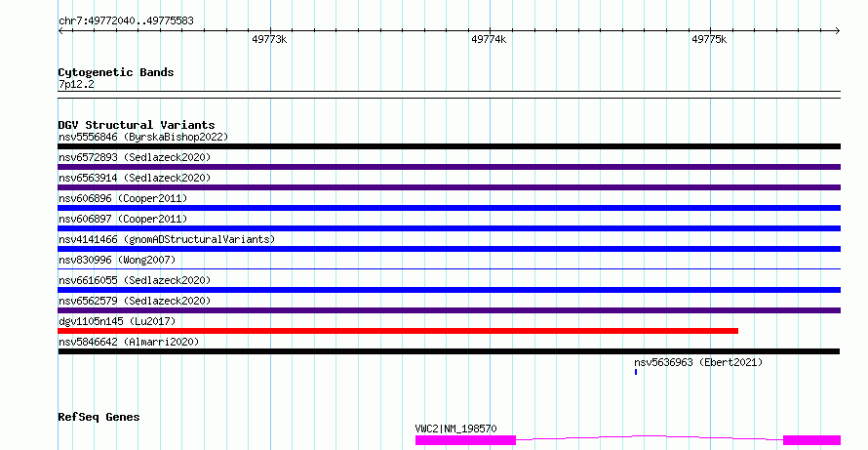Viewport: 868px width, 450px height.
Task: Select the purple nsv6562579 variant bar
Action: (x=449, y=310)
